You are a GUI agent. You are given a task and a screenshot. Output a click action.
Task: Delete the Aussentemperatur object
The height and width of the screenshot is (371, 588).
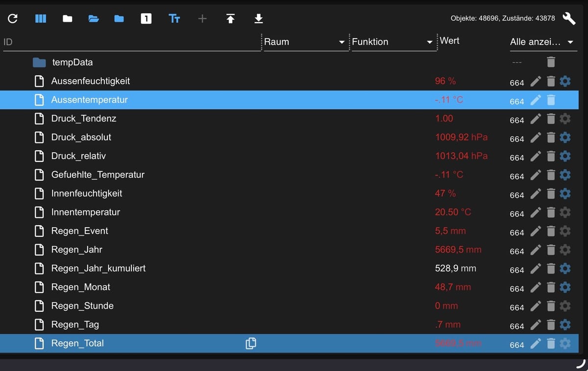[551, 100]
